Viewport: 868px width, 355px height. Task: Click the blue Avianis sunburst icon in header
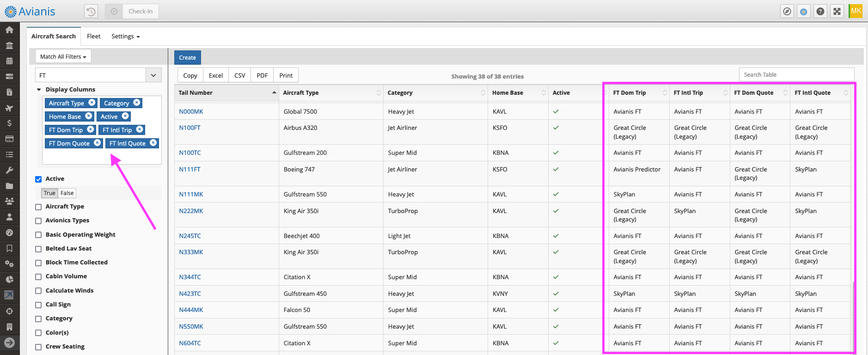click(804, 11)
